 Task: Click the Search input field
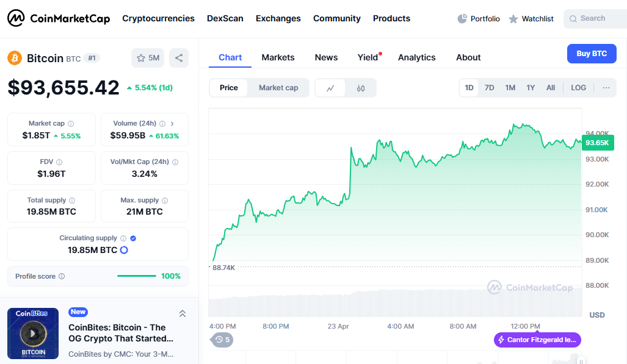pyautogui.click(x=595, y=19)
